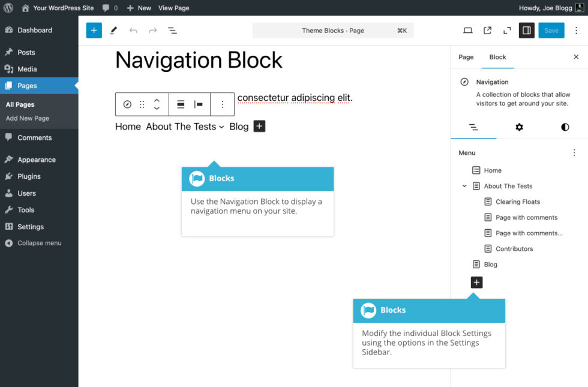Image resolution: width=588 pixels, height=387 pixels.
Task: Click View Page in admin bar
Action: [x=173, y=8]
